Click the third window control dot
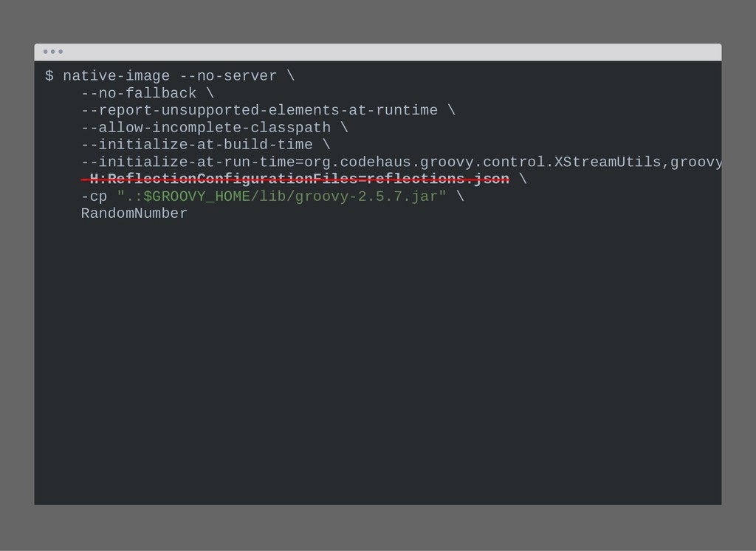Viewport: 756px width, 551px height. [x=61, y=52]
